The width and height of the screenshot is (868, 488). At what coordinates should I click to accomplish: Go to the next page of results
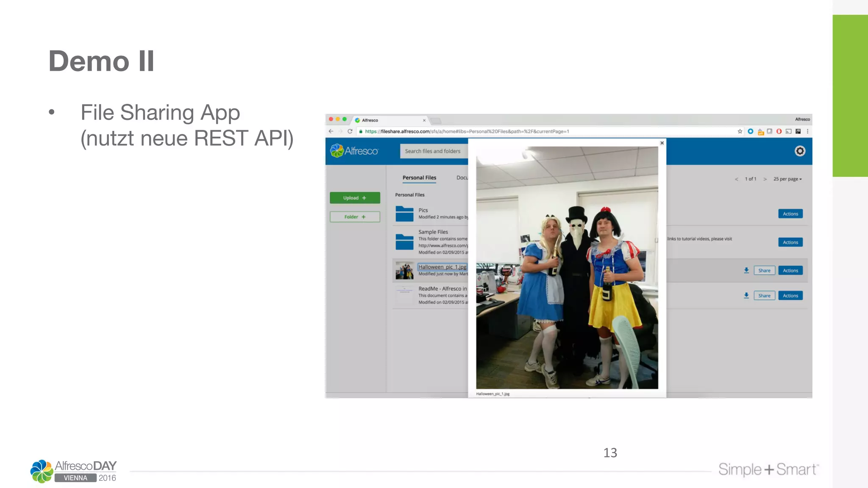[x=765, y=179]
